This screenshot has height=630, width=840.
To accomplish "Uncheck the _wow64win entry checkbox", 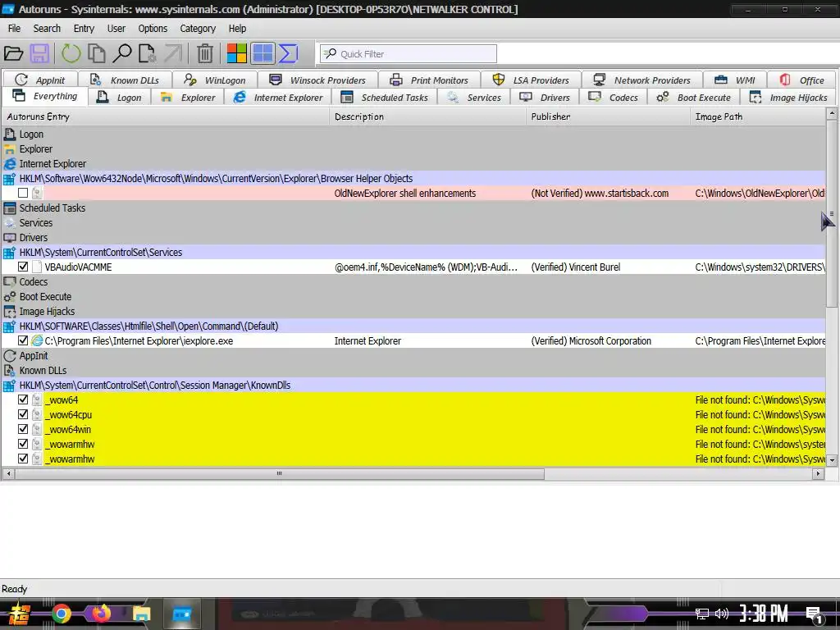I will pyautogui.click(x=23, y=429).
